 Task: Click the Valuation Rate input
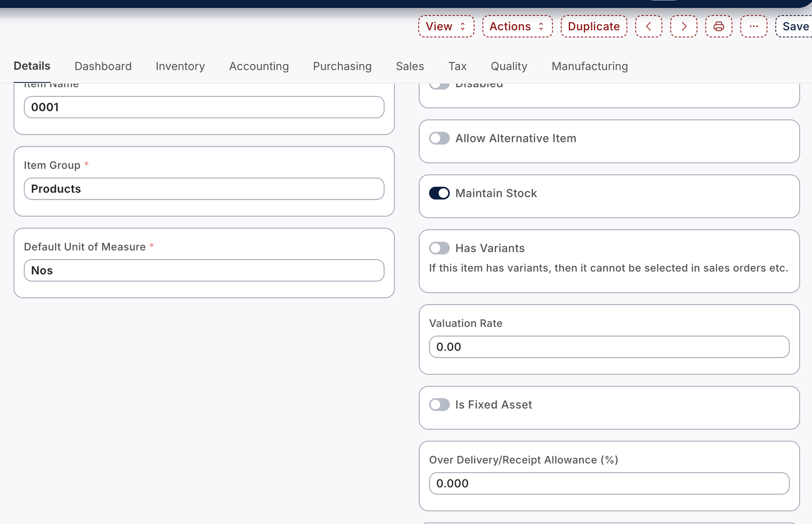coord(609,347)
